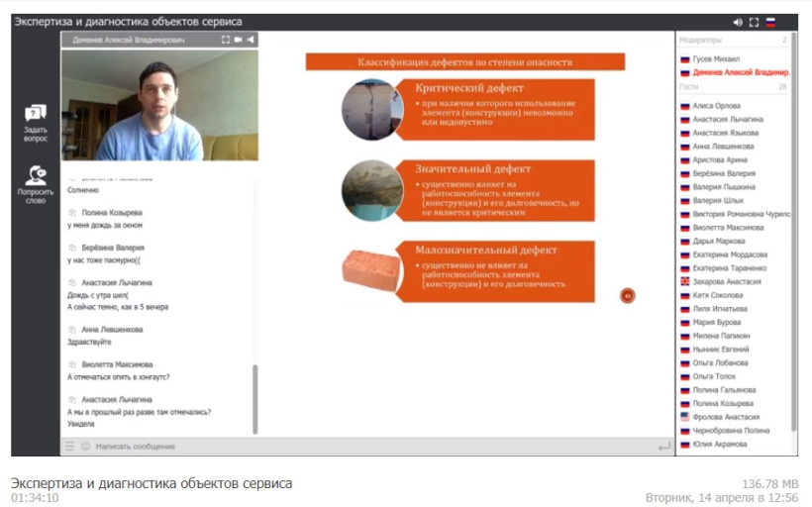Click the 'Критический дефект' slide heading
The width and height of the screenshot is (812, 507).
pyautogui.click(x=469, y=88)
